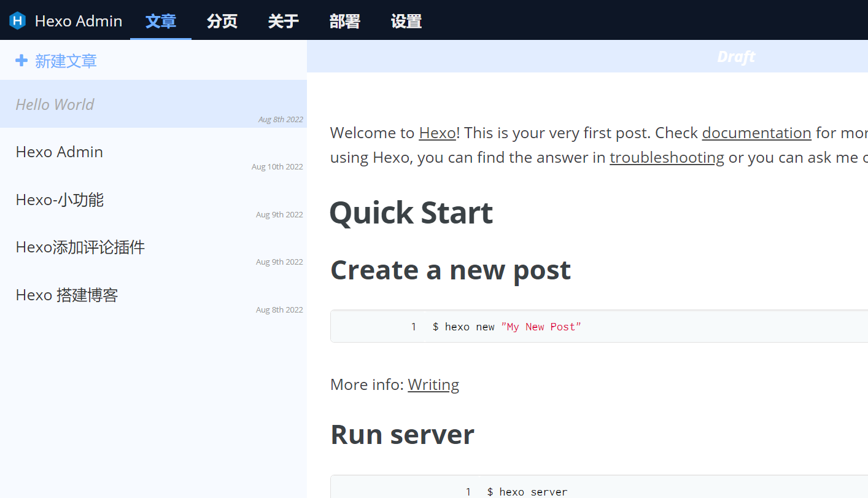Open the Writing link under Create a new post
This screenshot has height=498, width=868.
(x=433, y=384)
